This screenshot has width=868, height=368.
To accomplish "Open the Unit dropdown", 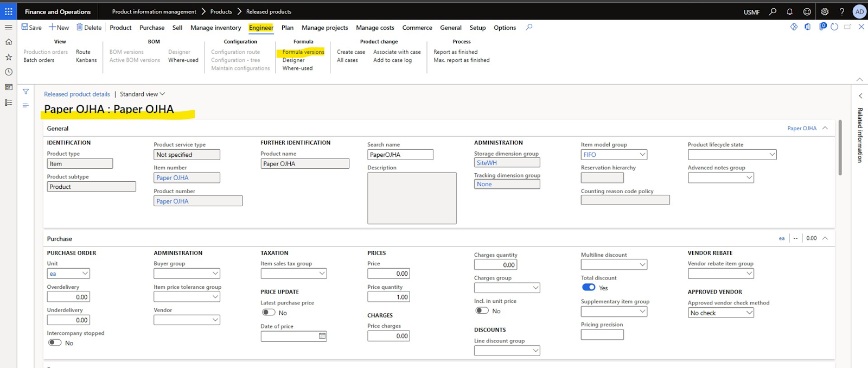I will click(x=85, y=274).
